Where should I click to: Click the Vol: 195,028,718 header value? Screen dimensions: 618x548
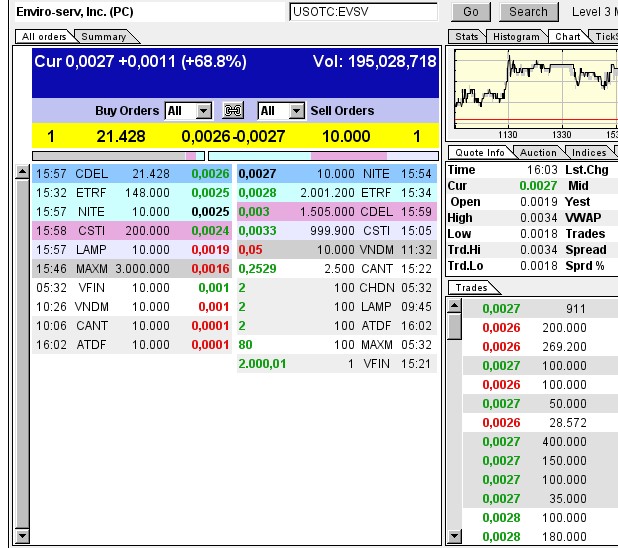tap(374, 62)
